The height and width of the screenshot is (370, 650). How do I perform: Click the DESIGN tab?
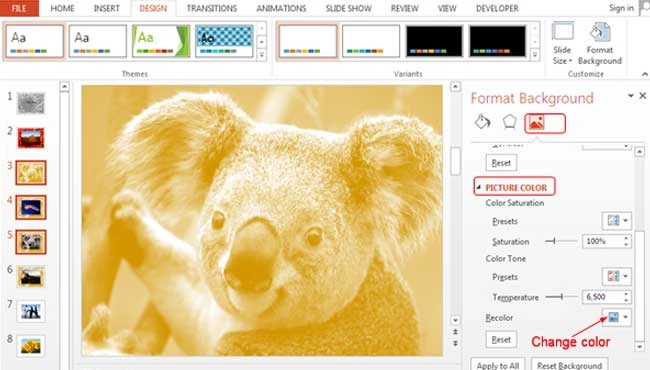coord(153,8)
